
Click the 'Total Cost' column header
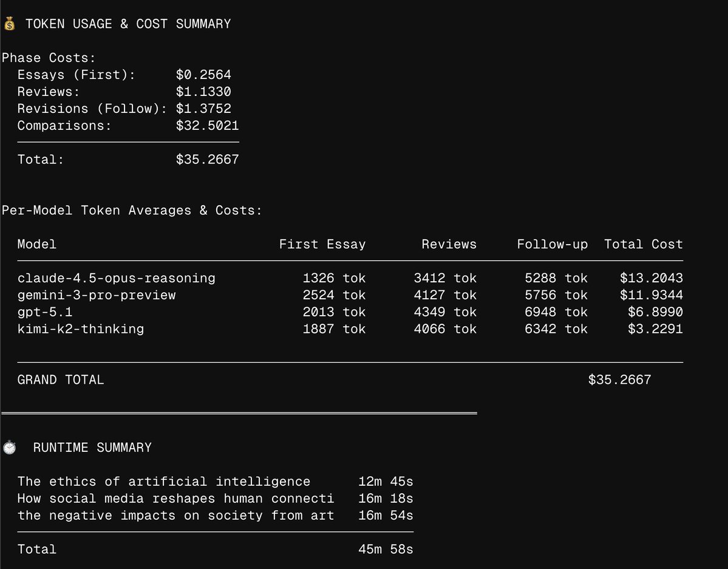click(x=643, y=244)
